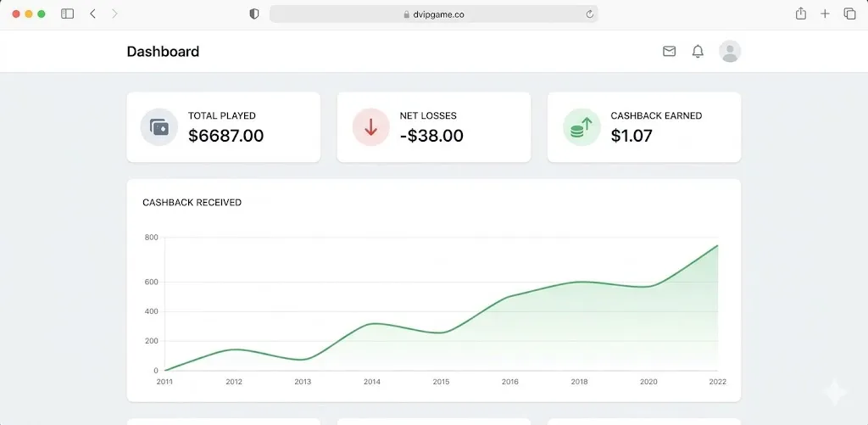The width and height of the screenshot is (868, 425).
Task: Click the CASHBACK EARNED label
Action: 656,116
